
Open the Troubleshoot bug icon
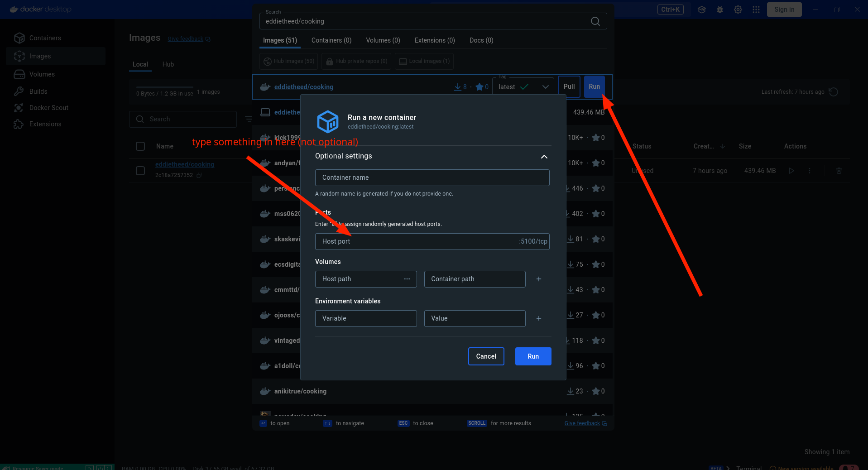pos(720,10)
